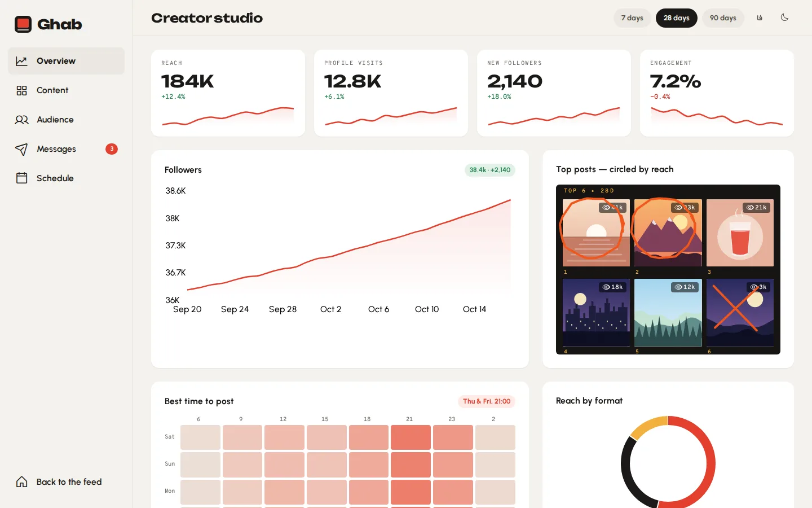The image size is (812, 508).
Task: Open top post 1 sunset thumbnail
Action: tap(596, 233)
